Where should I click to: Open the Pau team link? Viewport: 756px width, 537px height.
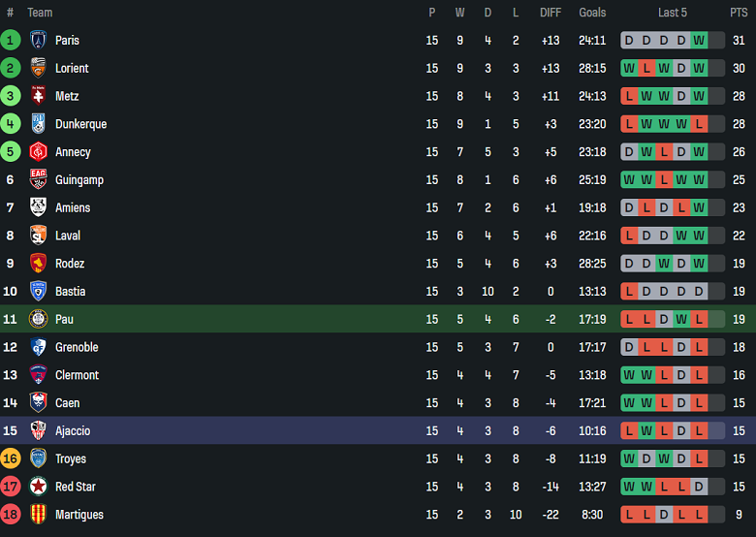point(64,320)
